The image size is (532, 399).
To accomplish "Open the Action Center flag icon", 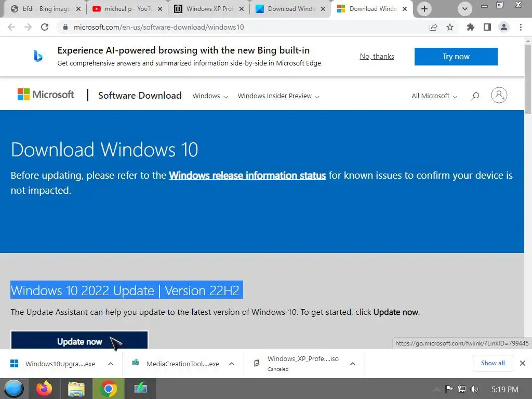I will point(449,389).
